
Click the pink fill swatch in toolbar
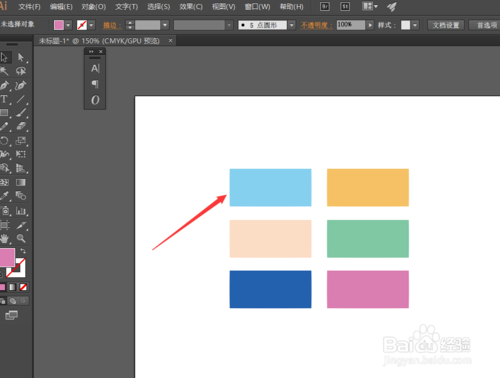click(x=7, y=257)
